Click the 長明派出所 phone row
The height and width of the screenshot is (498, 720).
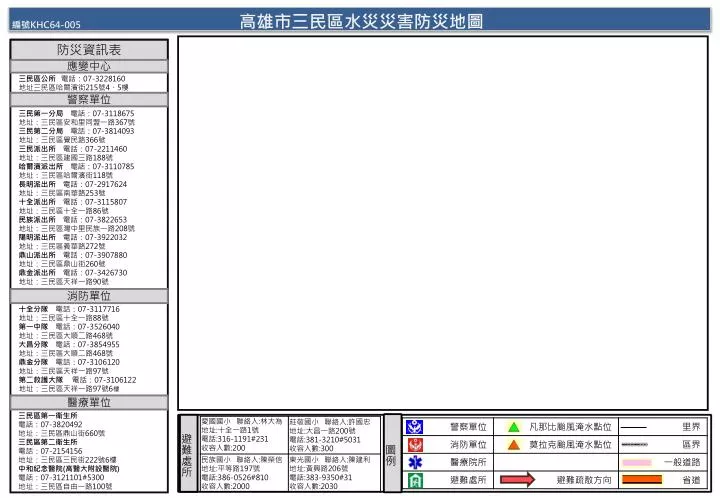click(x=73, y=185)
